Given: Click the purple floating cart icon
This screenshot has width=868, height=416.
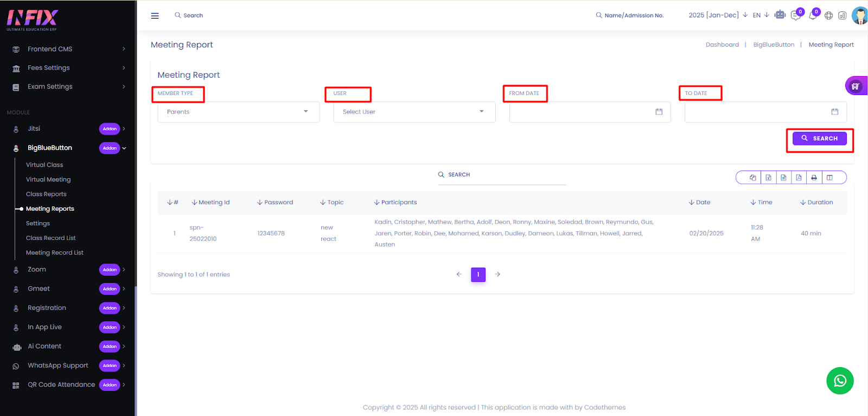Looking at the screenshot, I should tap(856, 86).
